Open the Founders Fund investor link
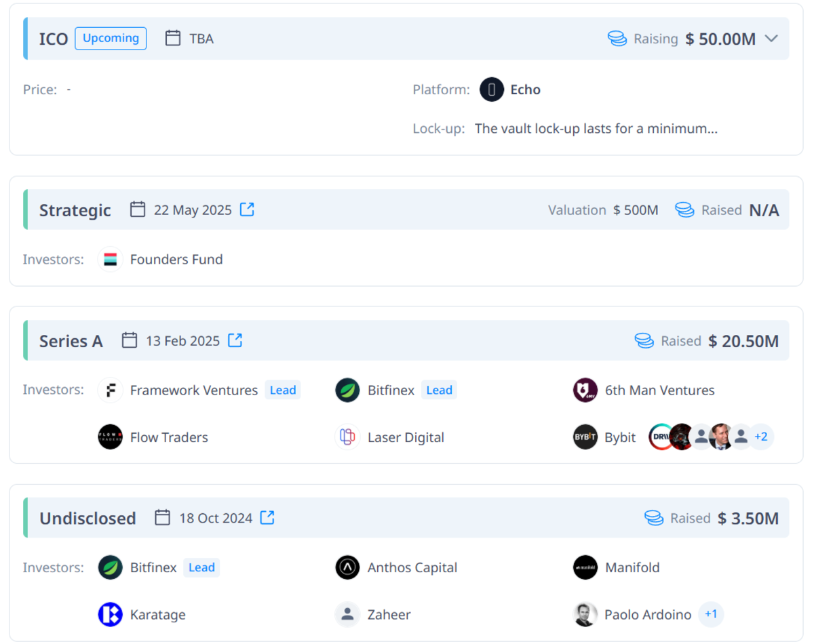This screenshot has width=814, height=644. click(176, 259)
